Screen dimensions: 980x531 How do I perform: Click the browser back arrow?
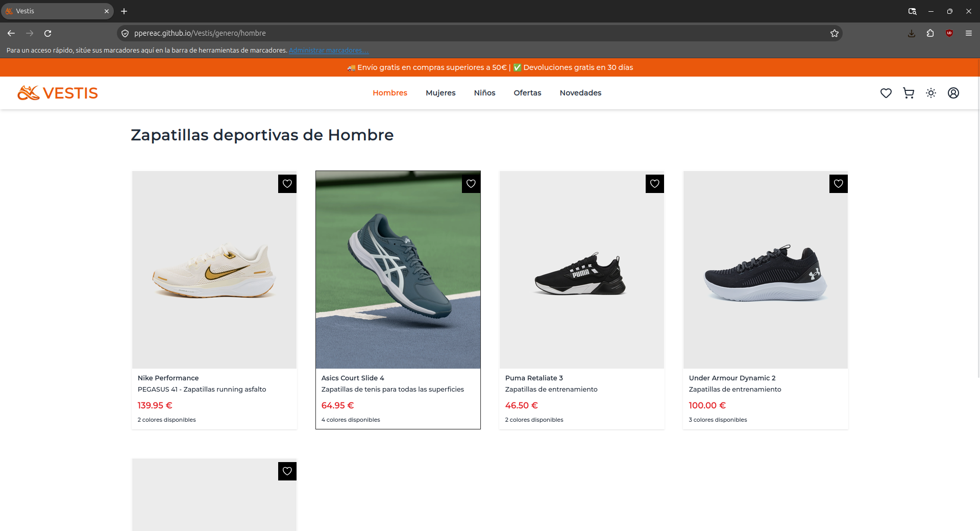point(11,33)
